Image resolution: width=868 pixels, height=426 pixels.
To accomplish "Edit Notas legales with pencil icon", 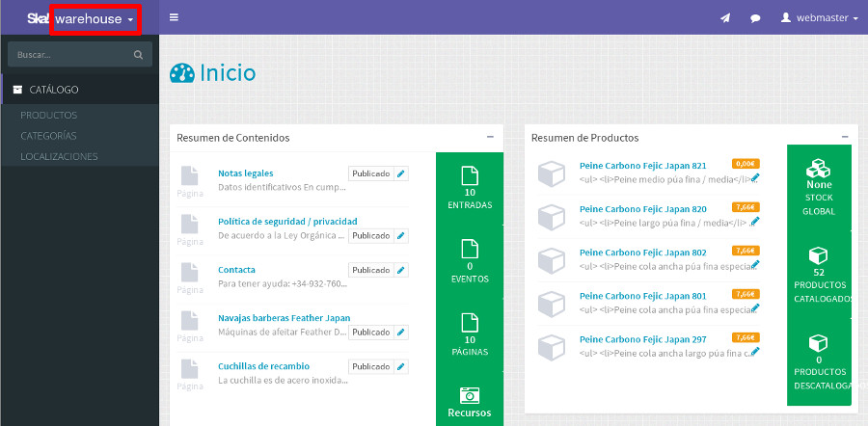I will 401,173.
